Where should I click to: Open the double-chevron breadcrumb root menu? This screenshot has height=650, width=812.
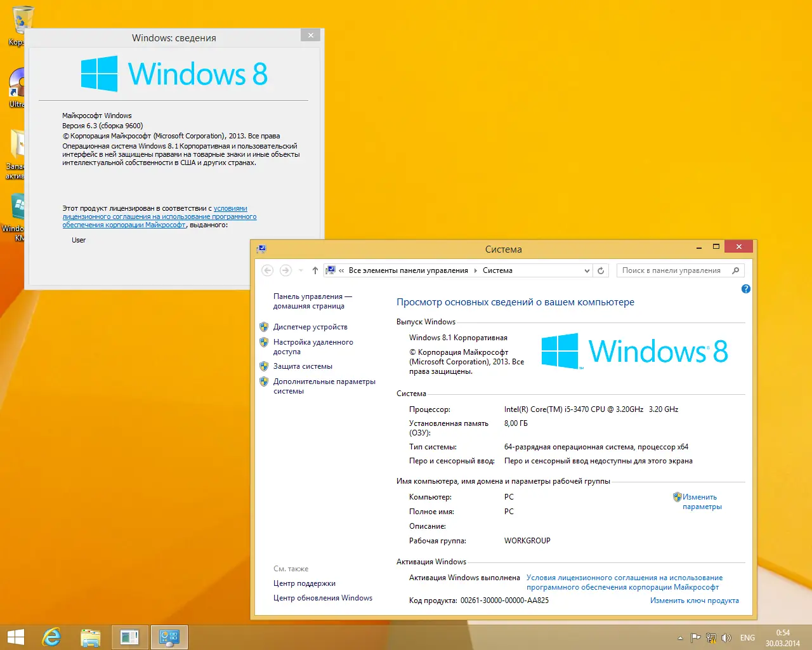341,270
